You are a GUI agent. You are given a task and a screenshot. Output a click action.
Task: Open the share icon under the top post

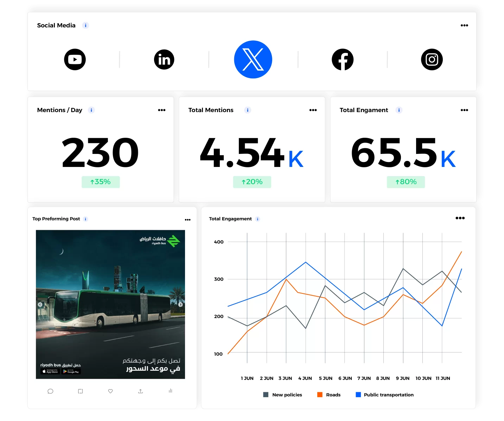140,391
